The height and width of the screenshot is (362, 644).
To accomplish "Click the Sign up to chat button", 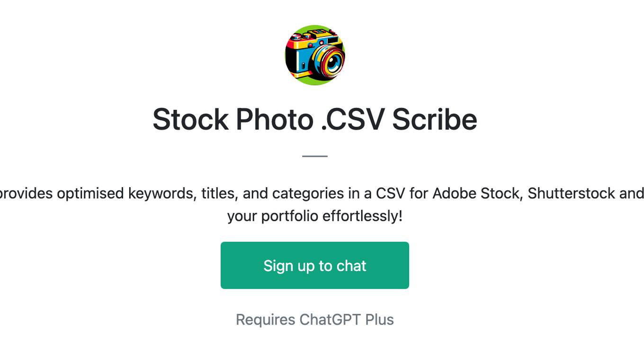I will (x=315, y=265).
